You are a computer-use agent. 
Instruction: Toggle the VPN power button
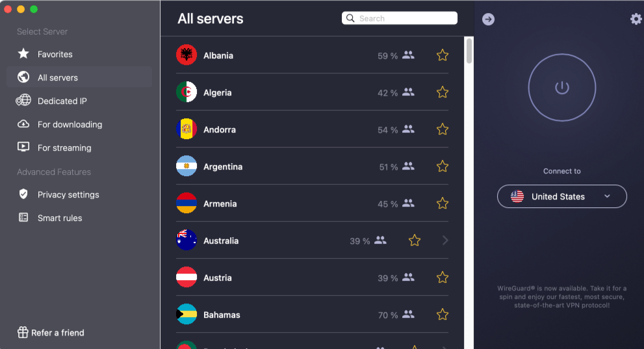click(x=562, y=88)
